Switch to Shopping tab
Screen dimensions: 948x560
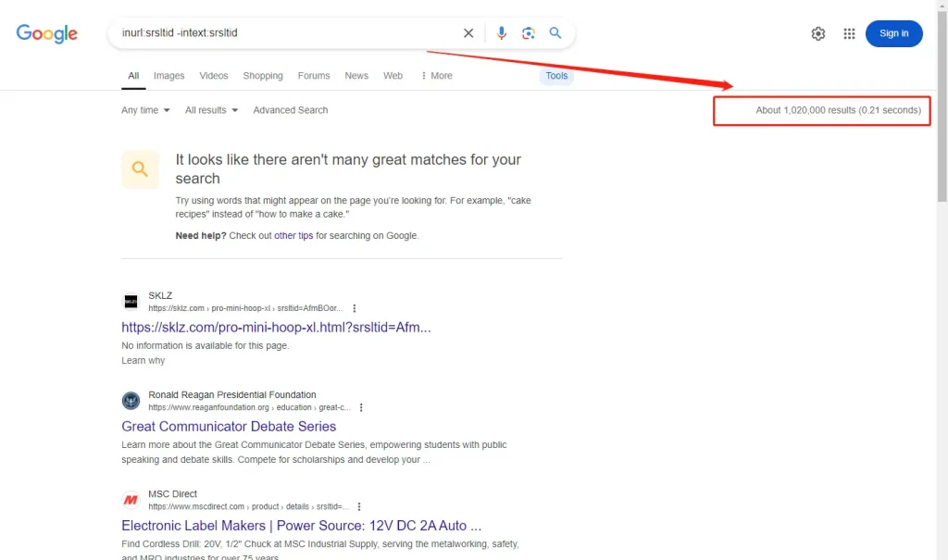pyautogui.click(x=262, y=76)
